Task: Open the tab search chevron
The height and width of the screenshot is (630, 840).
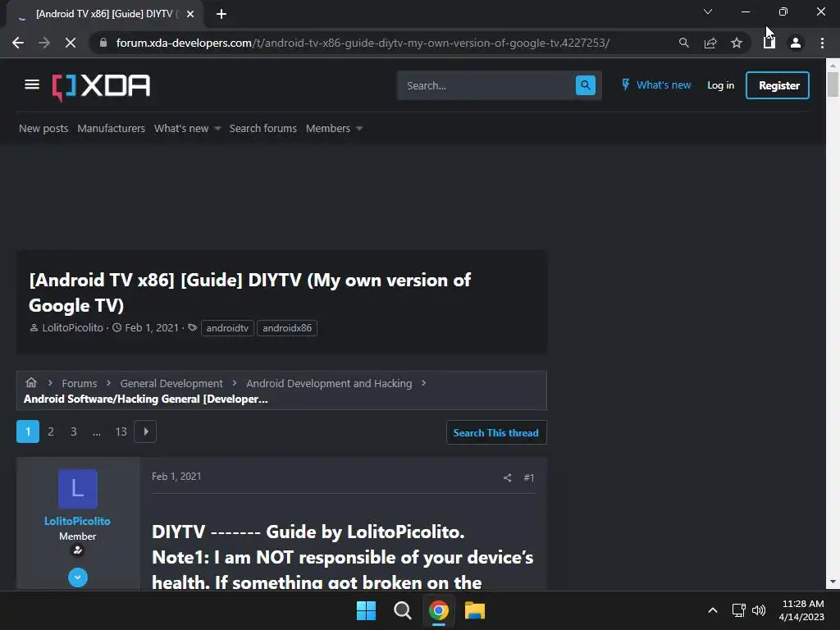Action: point(708,11)
